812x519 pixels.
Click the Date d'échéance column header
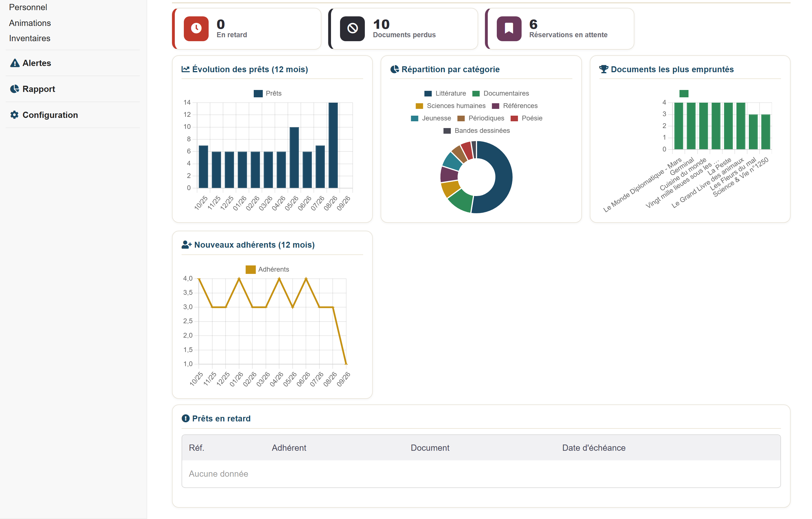coord(594,448)
